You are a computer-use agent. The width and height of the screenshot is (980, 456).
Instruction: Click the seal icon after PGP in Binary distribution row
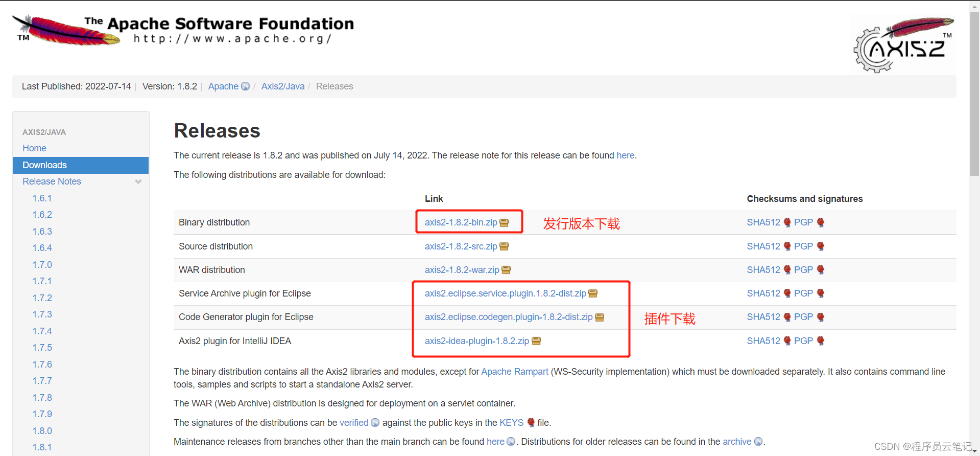tap(820, 222)
